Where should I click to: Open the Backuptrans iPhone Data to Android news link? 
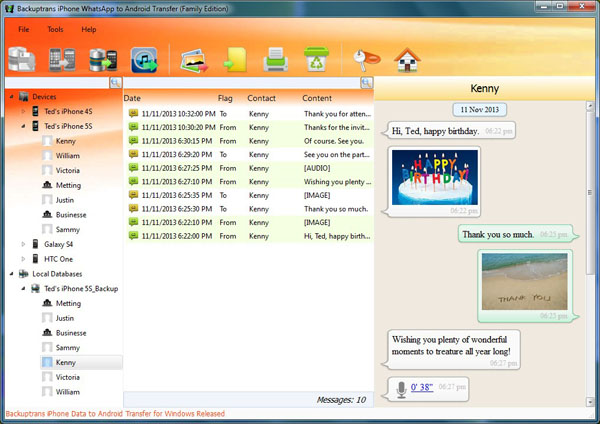115,414
